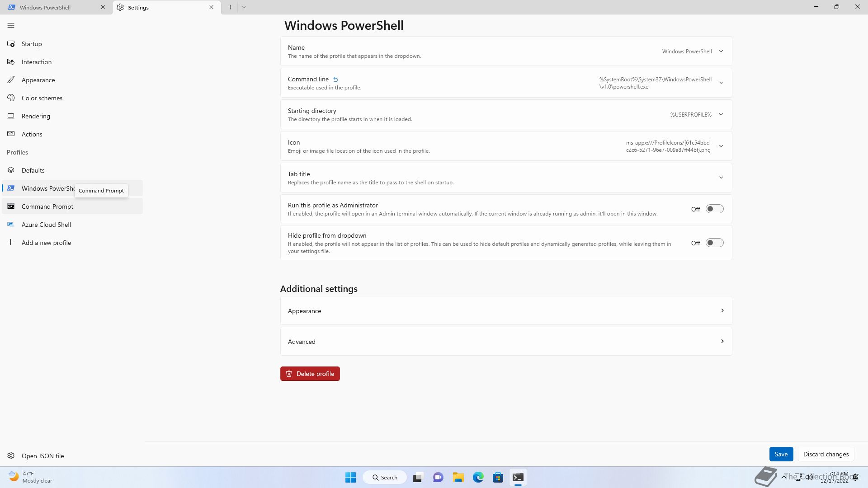Image resolution: width=868 pixels, height=488 pixels.
Task: Switch to the Settings tab
Action: (167, 7)
